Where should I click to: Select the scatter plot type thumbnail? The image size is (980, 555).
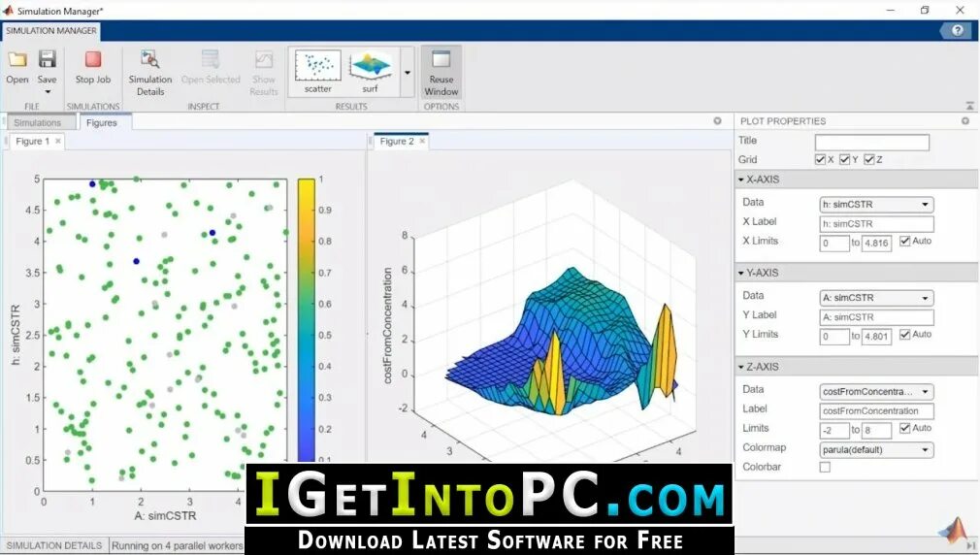pos(318,71)
